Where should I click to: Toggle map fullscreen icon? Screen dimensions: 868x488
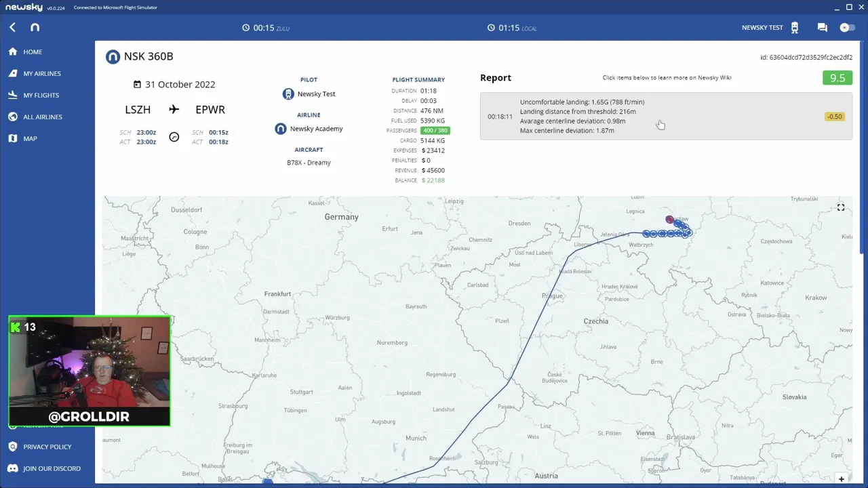click(841, 207)
